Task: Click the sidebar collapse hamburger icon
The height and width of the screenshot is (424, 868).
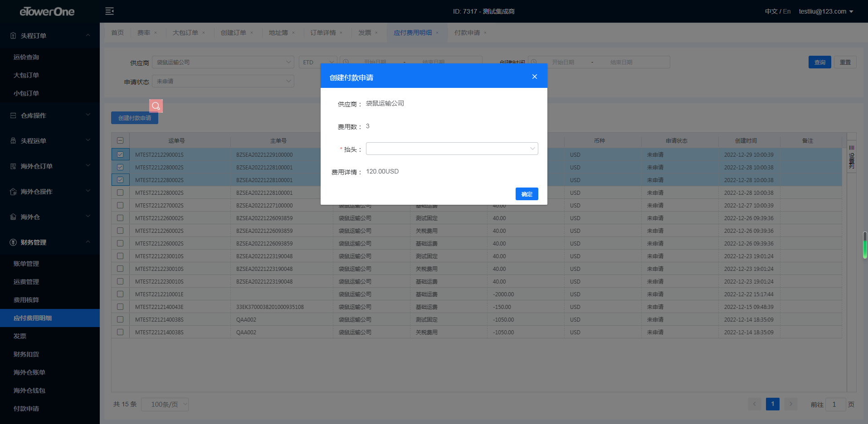Action: coord(109,11)
